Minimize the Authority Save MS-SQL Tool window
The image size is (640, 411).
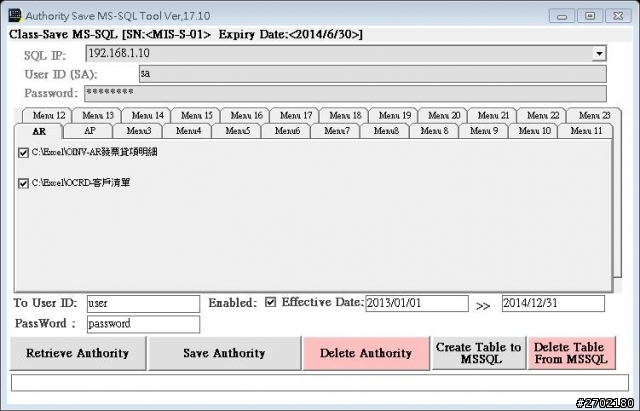562,16
